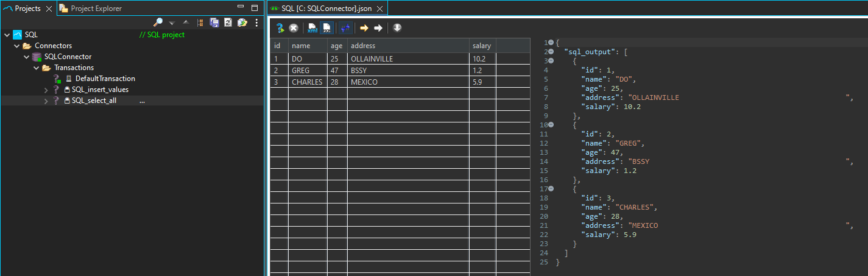
Task: Select the CHARLES name cell
Action: (308, 82)
